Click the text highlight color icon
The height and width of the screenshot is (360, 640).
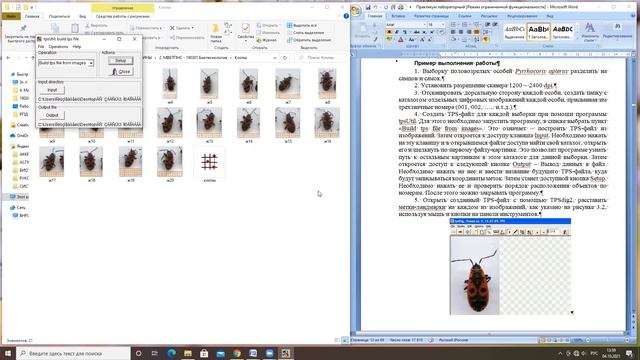[389, 40]
